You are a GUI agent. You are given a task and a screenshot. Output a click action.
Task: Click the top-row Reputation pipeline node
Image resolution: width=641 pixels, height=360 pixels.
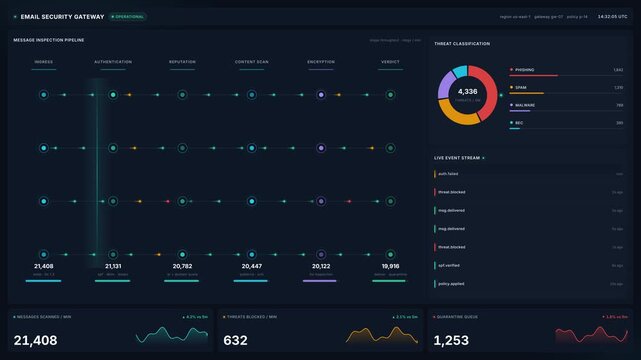click(182, 95)
